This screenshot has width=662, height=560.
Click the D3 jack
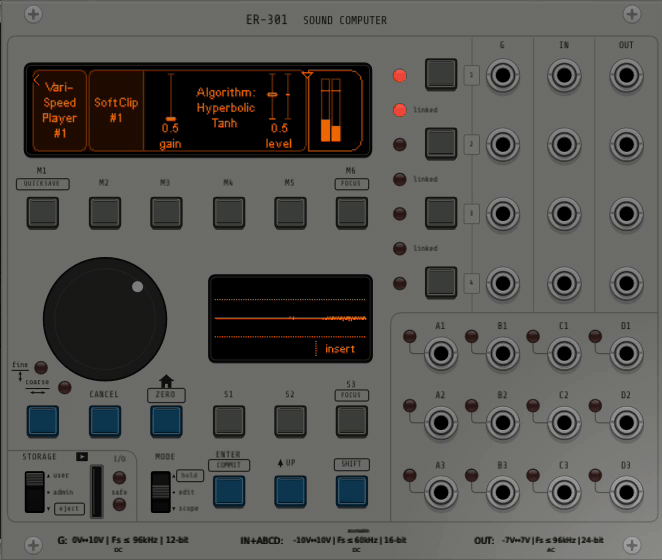point(626,492)
